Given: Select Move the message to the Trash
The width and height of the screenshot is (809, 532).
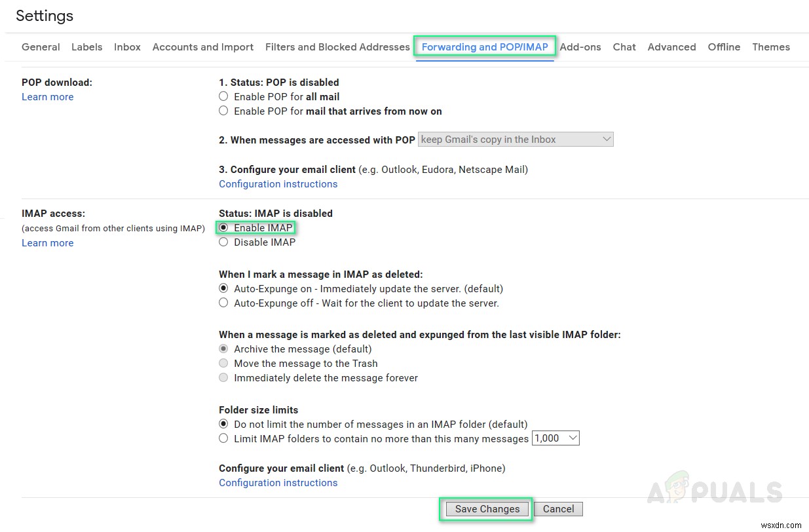Looking at the screenshot, I should pyautogui.click(x=223, y=363).
